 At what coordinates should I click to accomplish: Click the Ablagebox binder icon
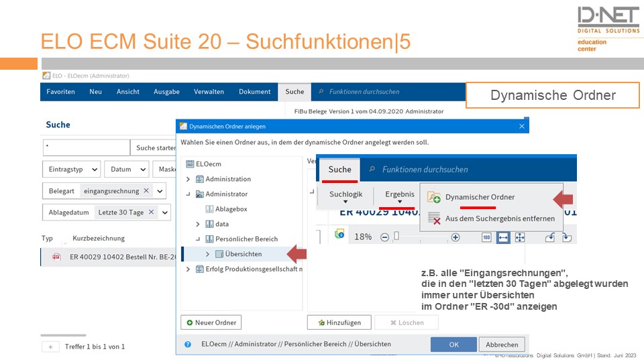209,209
